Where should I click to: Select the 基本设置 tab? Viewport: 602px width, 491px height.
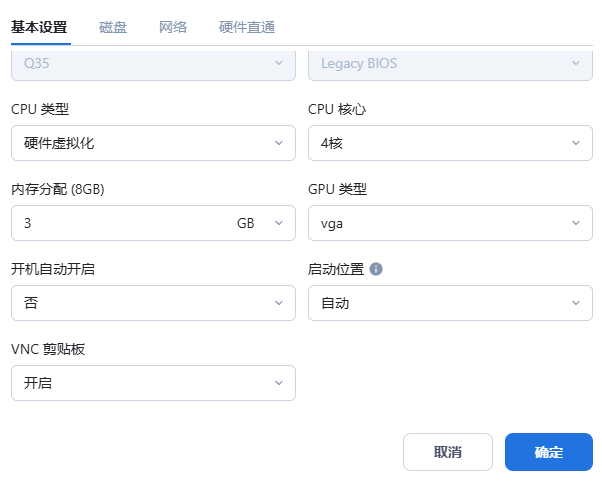click(39, 27)
